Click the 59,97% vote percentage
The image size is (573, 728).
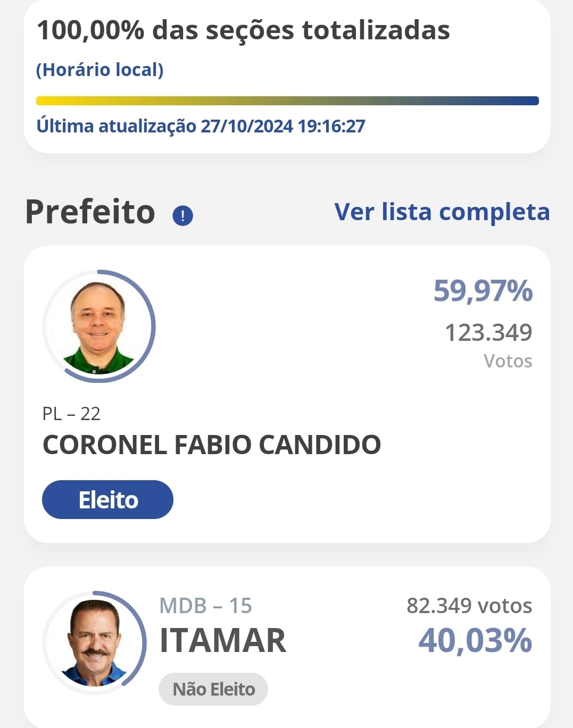[x=483, y=291]
